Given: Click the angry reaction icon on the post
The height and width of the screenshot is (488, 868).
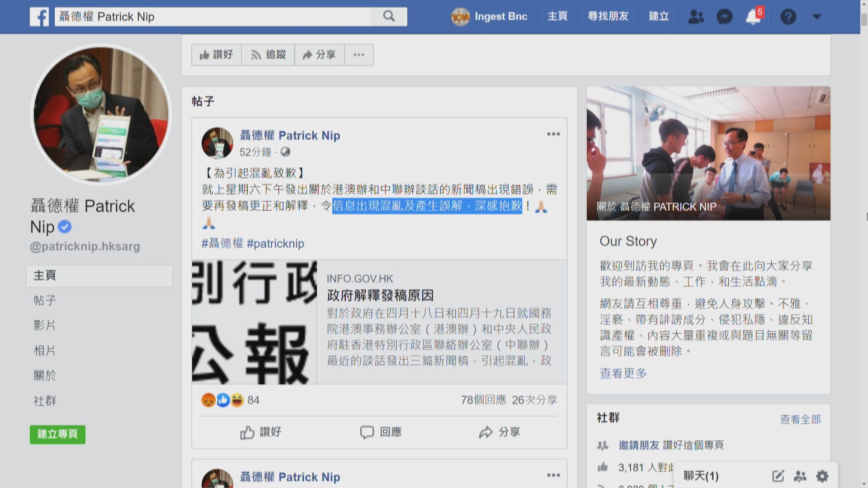Looking at the screenshot, I should 207,399.
